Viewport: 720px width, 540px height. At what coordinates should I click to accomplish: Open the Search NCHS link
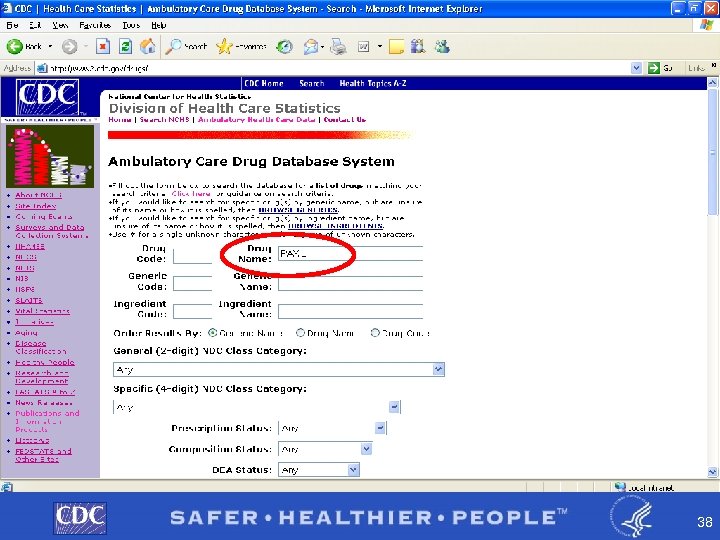(x=164, y=119)
